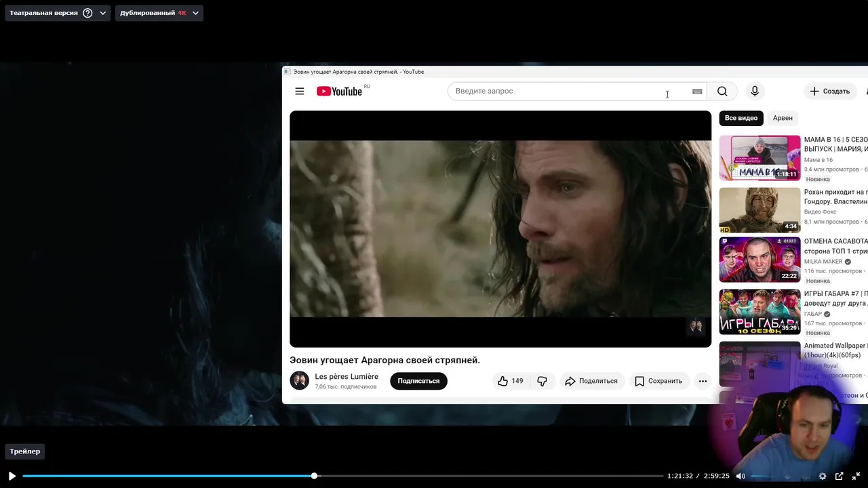The width and height of the screenshot is (868, 488).
Task: Open the Animated Wallpaper video thumbnail
Action: click(759, 363)
